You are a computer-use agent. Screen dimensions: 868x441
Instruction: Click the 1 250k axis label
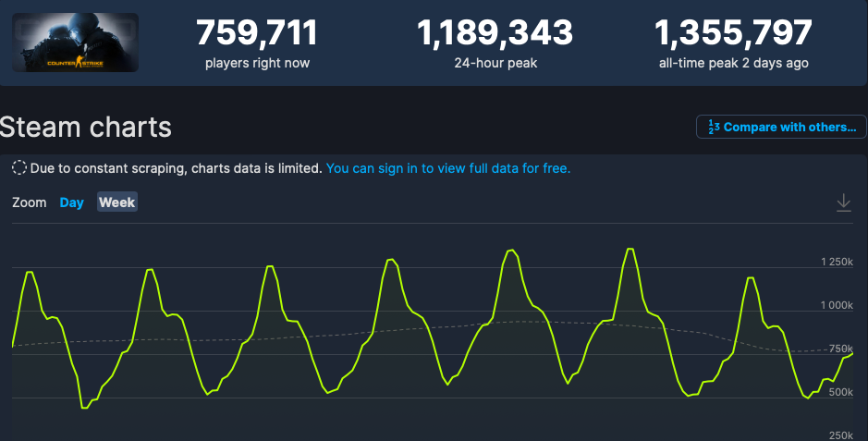point(837,263)
